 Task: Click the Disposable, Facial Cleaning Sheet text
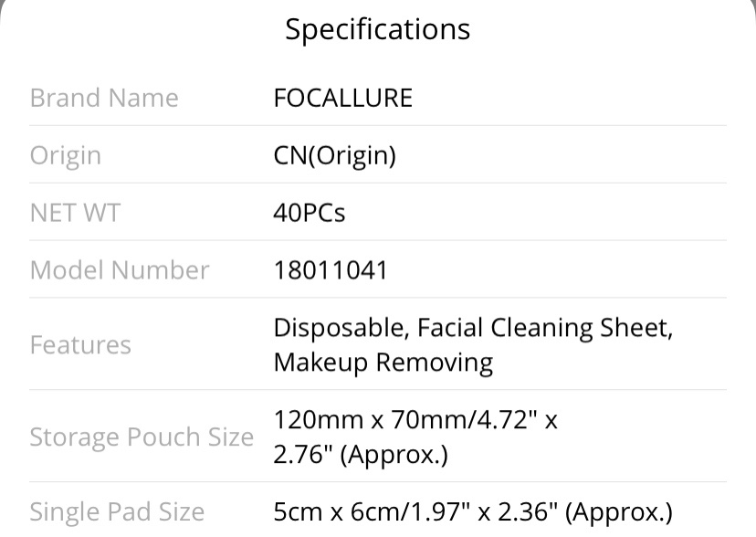pos(473,328)
